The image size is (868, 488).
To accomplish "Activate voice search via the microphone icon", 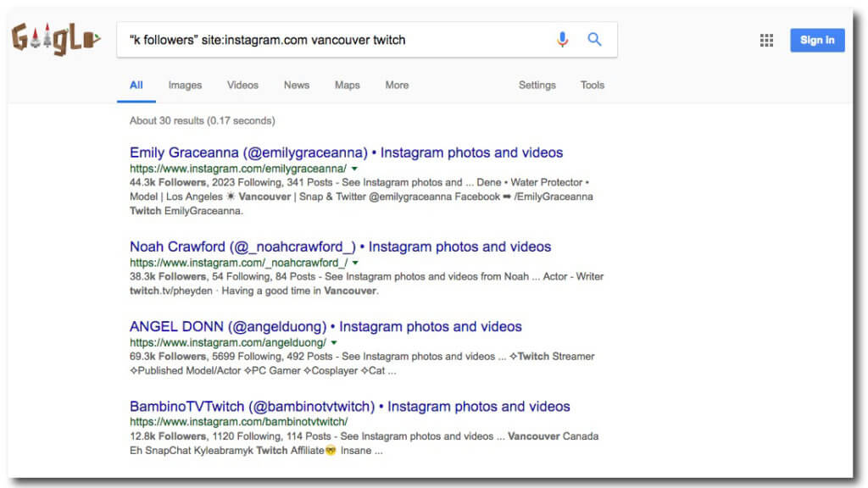I will (562, 39).
